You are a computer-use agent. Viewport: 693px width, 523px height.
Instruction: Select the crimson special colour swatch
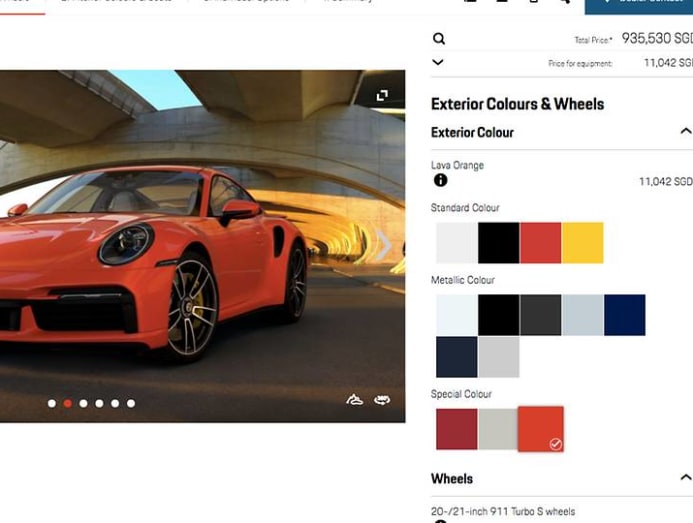456,429
